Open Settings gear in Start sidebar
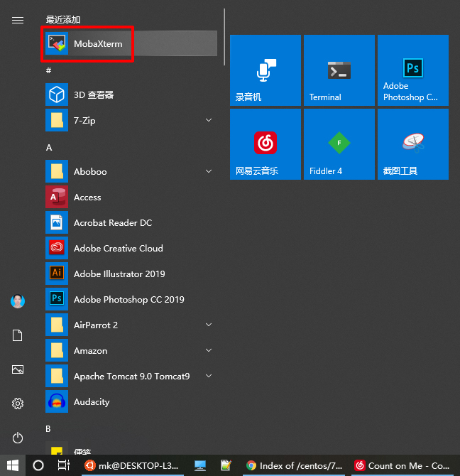The image size is (460, 476). click(18, 404)
